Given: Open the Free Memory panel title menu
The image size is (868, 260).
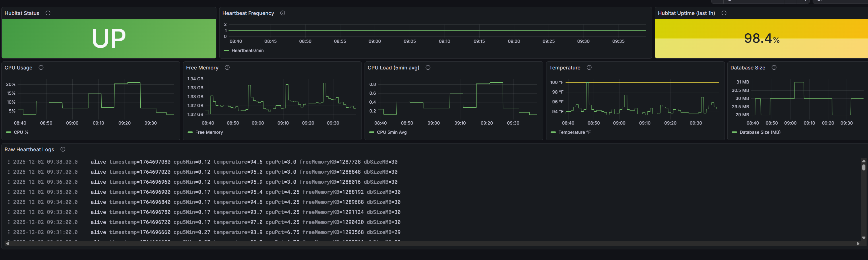Looking at the screenshot, I should coord(202,68).
